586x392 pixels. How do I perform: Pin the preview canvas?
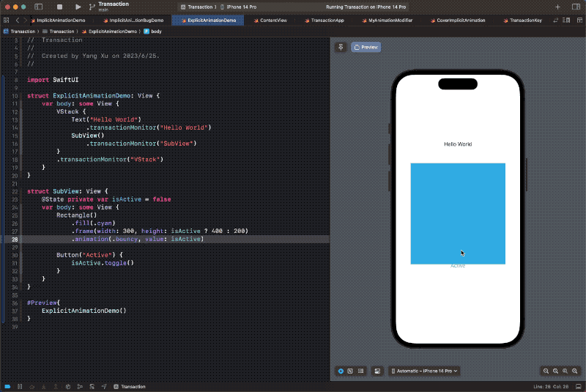click(x=341, y=47)
